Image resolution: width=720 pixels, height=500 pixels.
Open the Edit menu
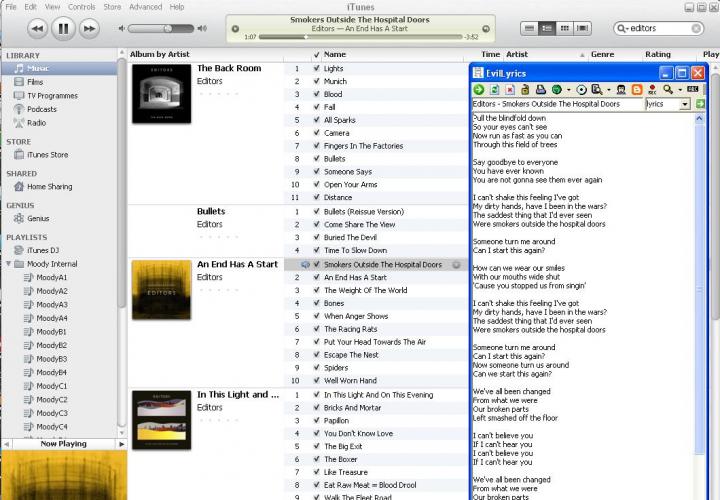(31, 7)
